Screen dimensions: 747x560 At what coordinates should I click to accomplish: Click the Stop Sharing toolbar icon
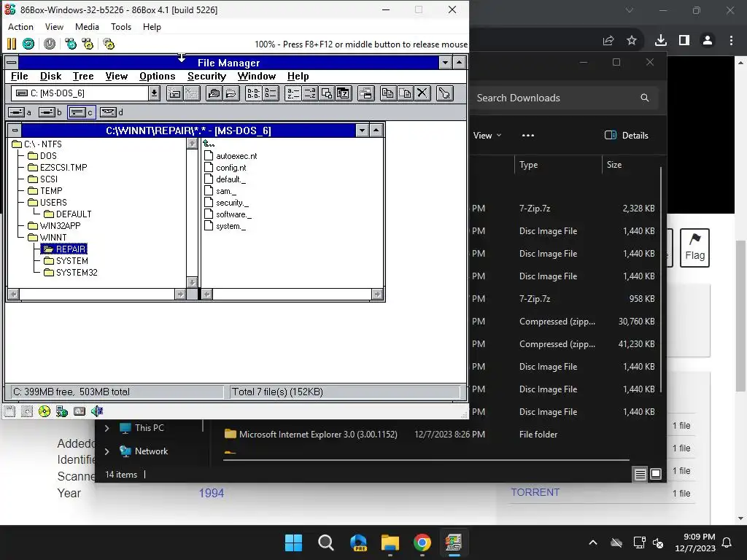click(x=231, y=93)
